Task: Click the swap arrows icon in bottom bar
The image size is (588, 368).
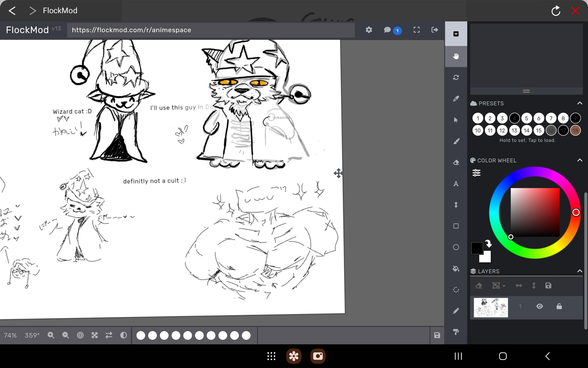Action: point(109,335)
